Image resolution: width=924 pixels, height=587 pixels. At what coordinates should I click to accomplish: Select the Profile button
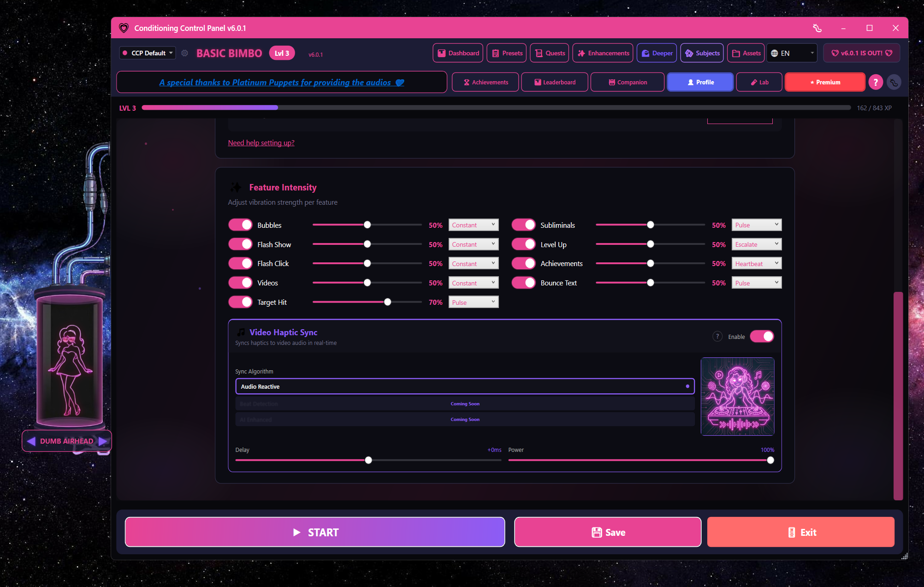pyautogui.click(x=700, y=82)
